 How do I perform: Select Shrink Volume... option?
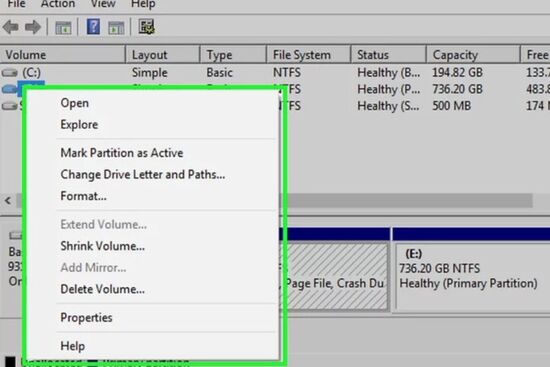click(x=102, y=246)
